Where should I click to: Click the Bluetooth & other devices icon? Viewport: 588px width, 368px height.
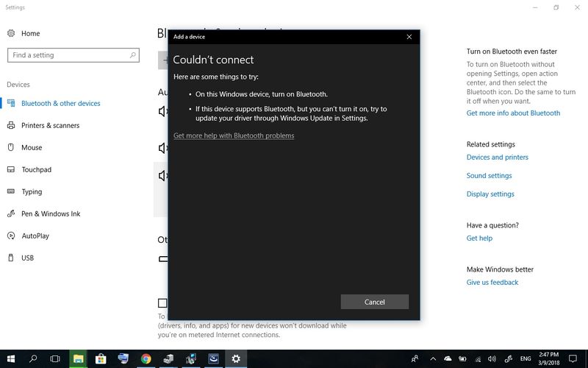[11, 103]
